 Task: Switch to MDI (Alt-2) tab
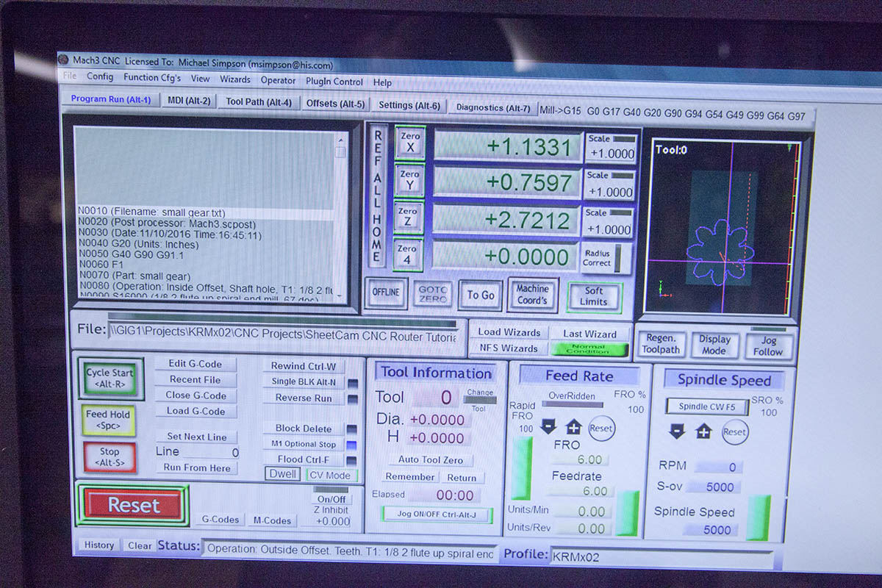pos(189,101)
